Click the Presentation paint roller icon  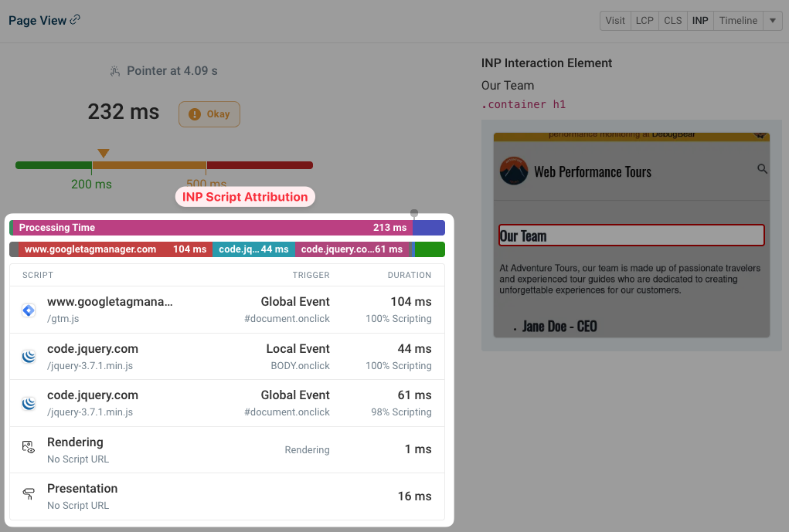pyautogui.click(x=29, y=494)
